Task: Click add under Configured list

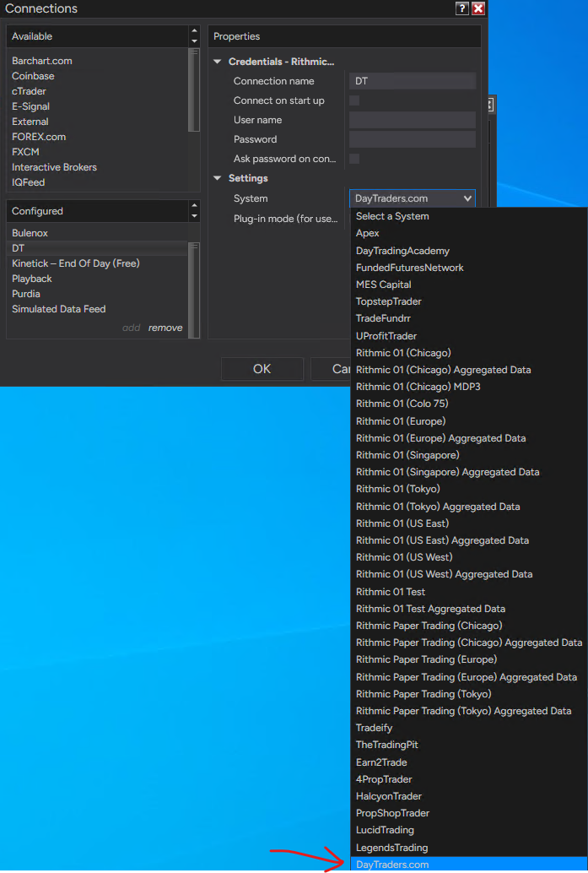Action: coord(132,328)
